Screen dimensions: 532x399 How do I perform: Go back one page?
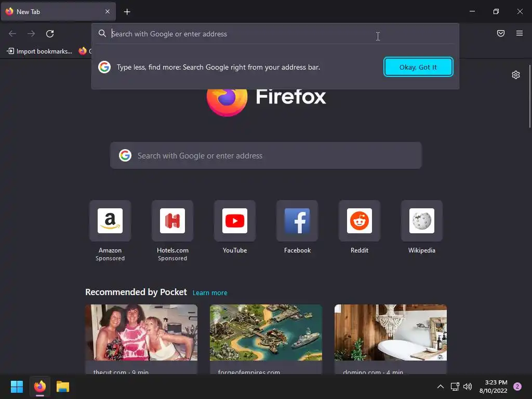click(12, 34)
